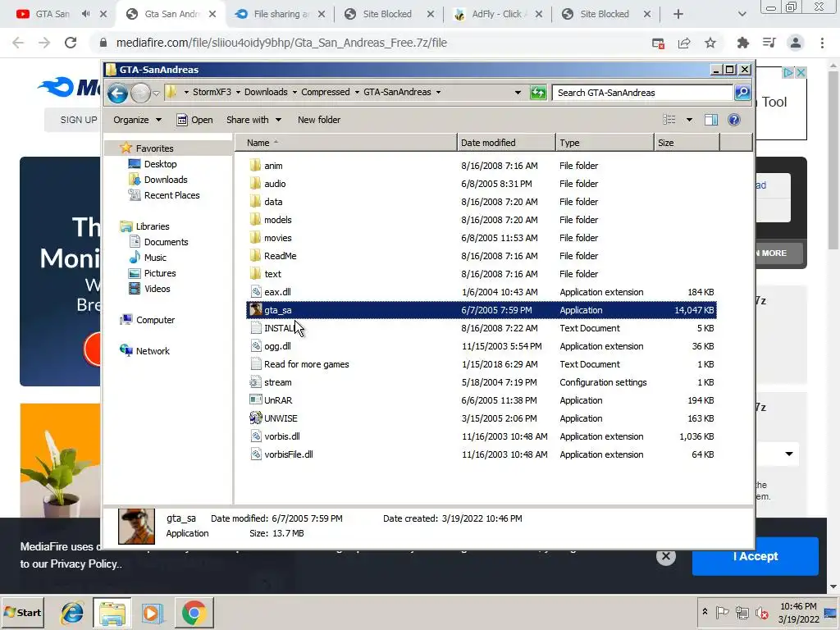
Task: Open Network in navigation pane
Action: click(153, 351)
